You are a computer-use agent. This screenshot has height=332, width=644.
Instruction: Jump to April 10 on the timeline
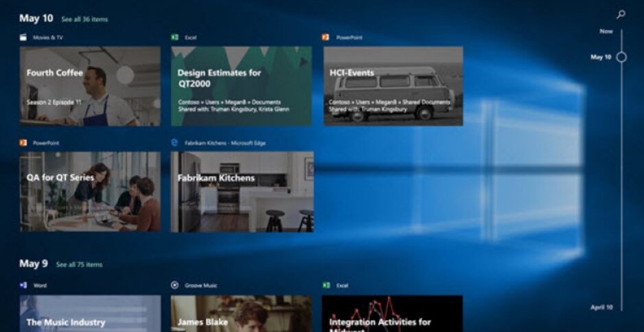(601, 307)
